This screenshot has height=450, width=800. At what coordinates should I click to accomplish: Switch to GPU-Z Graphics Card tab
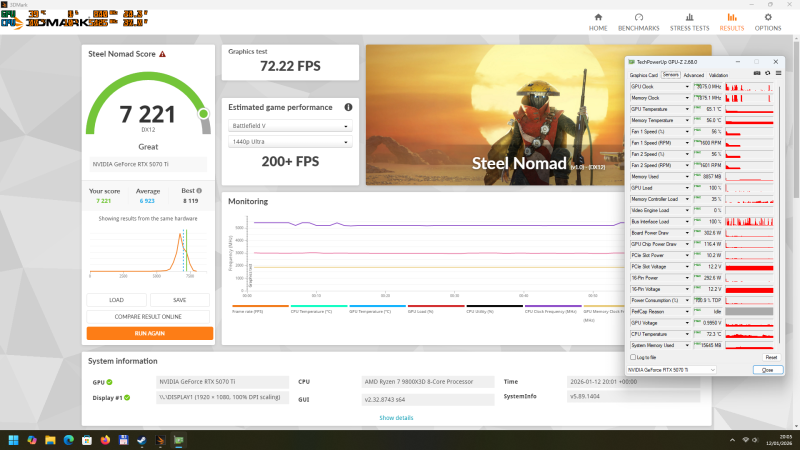644,75
